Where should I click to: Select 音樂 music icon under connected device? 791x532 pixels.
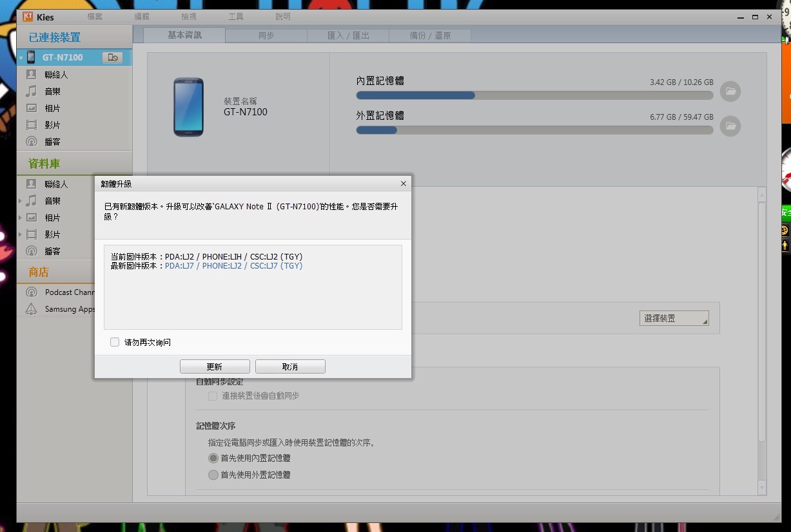(x=32, y=91)
